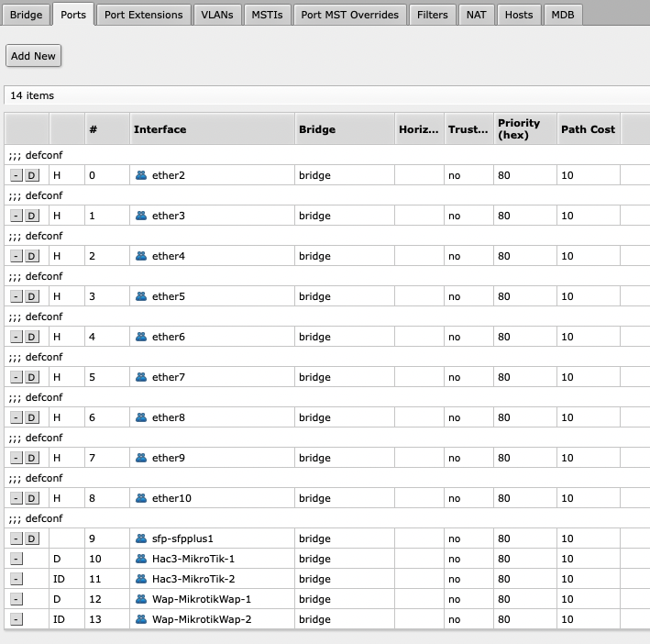This screenshot has width=650, height=644.
Task: Click the ID flag on row 11
Action: pyautogui.click(x=59, y=579)
